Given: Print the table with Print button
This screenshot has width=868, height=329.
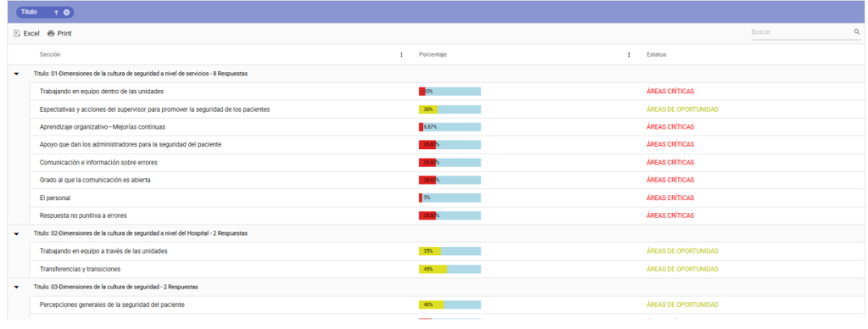Looking at the screenshot, I should tap(59, 33).
